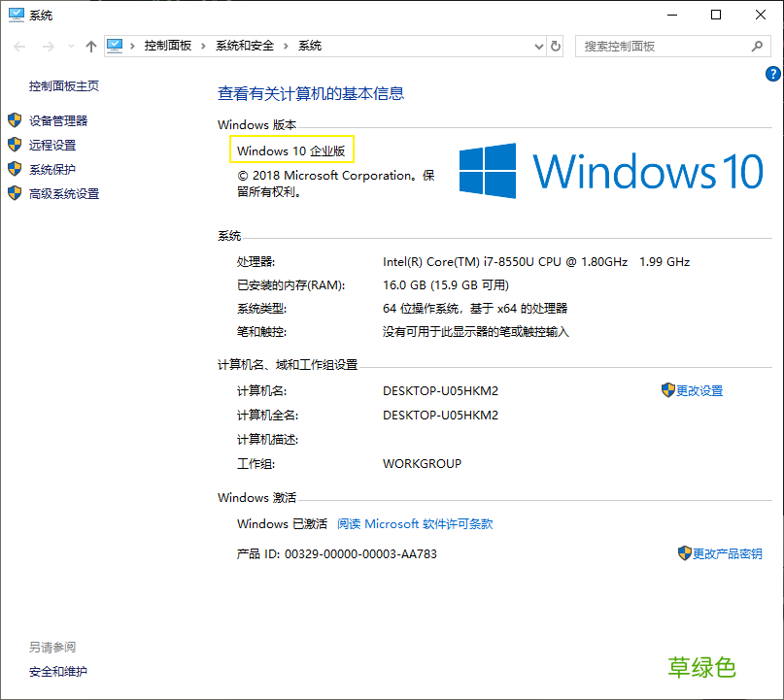This screenshot has height=700, width=784.
Task: Expand chevron after 控制面板 breadcrumb
Action: pos(203,46)
